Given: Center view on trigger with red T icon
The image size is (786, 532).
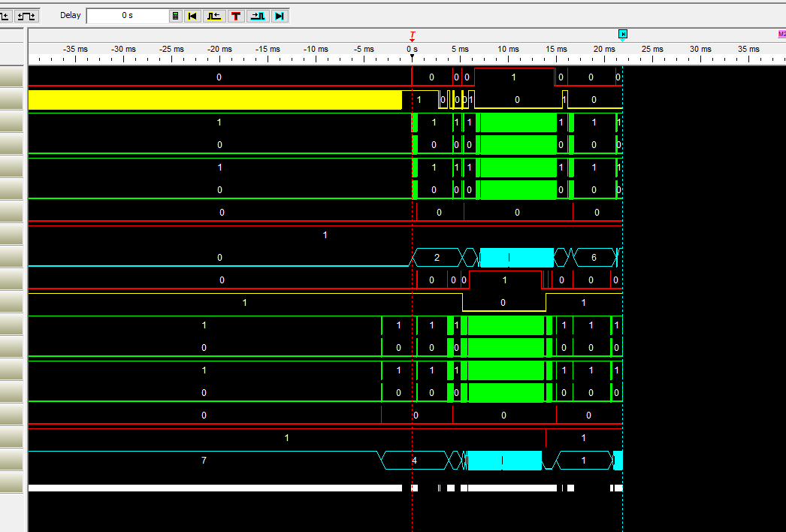Looking at the screenshot, I should click(236, 16).
